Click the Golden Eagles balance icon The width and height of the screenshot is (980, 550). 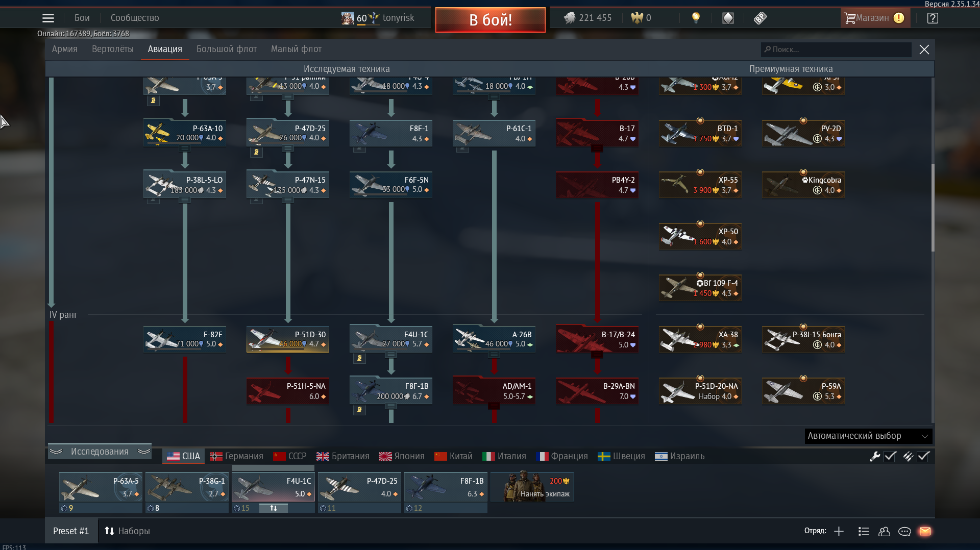tap(637, 18)
